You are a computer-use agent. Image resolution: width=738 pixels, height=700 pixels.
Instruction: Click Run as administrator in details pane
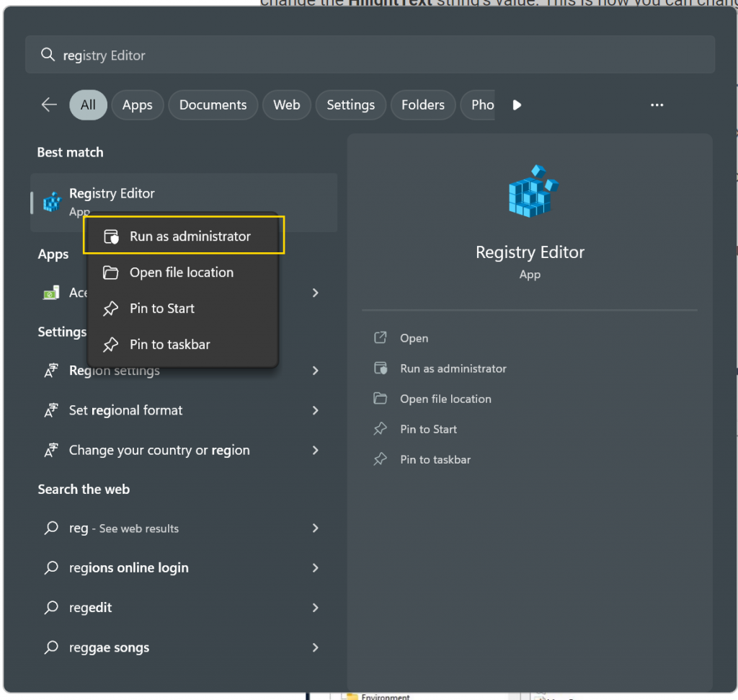click(x=453, y=368)
